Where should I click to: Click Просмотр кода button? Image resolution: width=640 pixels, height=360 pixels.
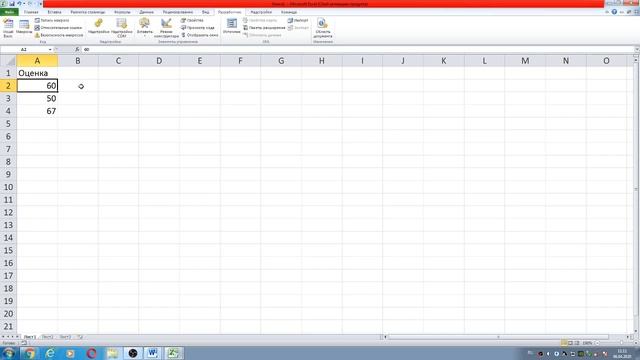click(198, 27)
